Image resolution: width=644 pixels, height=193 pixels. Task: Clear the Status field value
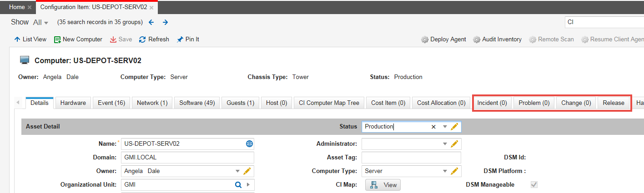coord(433,127)
